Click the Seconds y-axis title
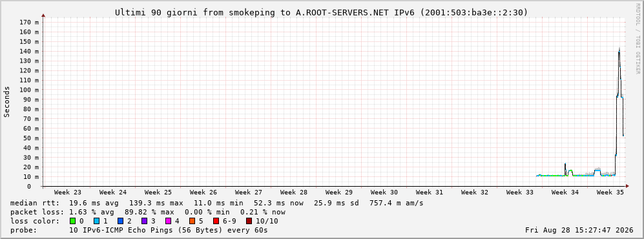This screenshot has height=239, width=644. pyautogui.click(x=6, y=101)
